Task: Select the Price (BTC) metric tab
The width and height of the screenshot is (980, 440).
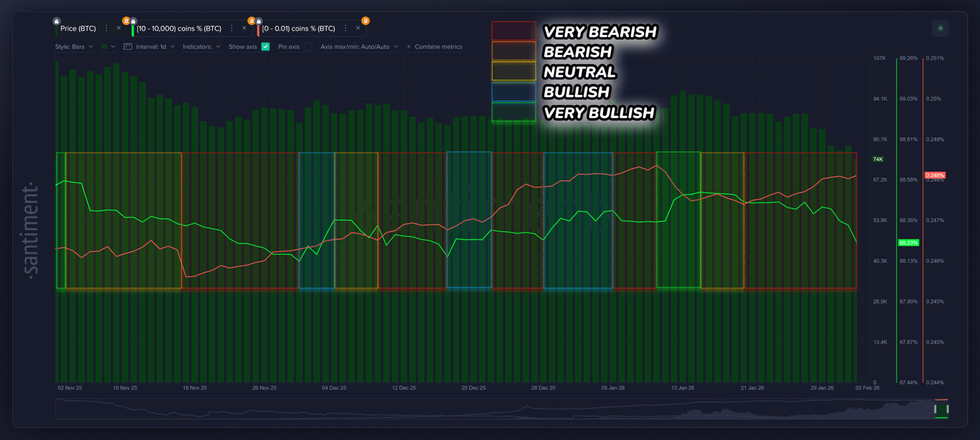Action: point(78,28)
